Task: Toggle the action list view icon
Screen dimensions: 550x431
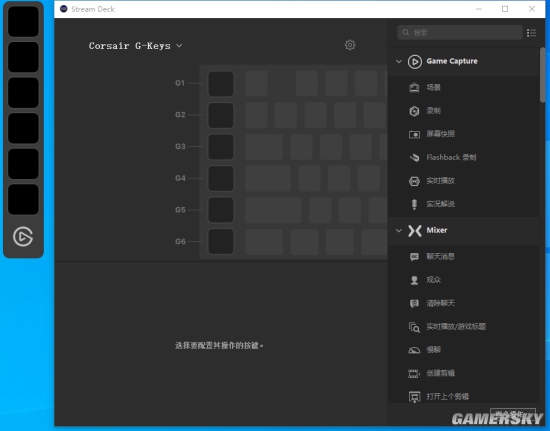Action: [531, 33]
